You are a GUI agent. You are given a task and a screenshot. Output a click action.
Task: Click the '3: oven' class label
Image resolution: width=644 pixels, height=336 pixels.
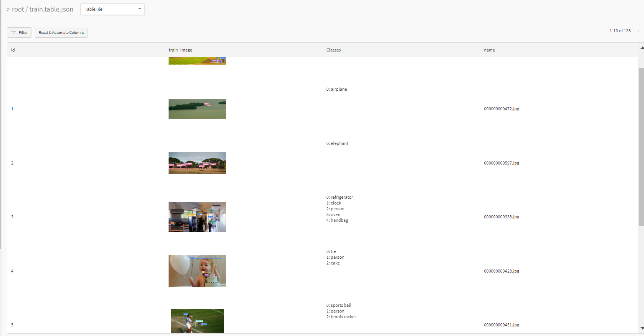point(333,215)
